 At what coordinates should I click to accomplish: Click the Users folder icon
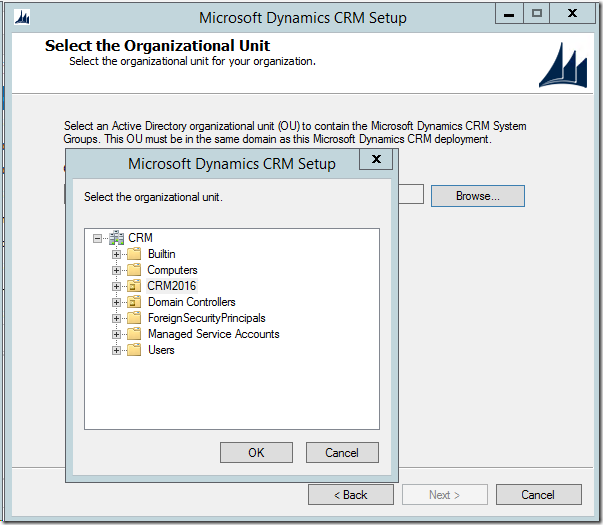point(134,350)
